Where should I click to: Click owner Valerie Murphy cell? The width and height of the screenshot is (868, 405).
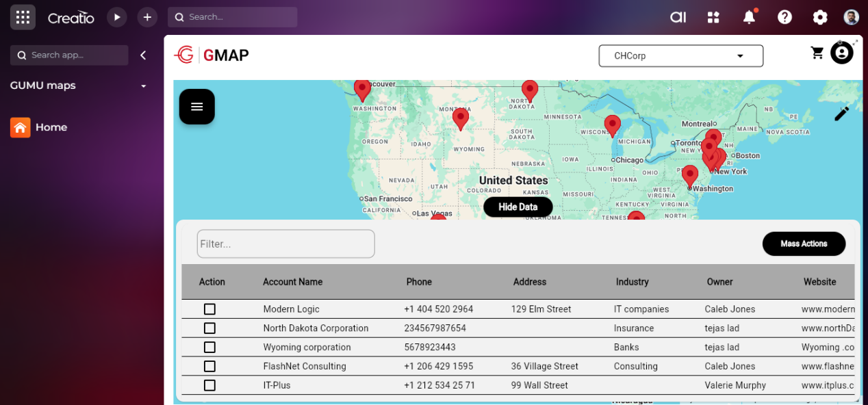pyautogui.click(x=736, y=385)
